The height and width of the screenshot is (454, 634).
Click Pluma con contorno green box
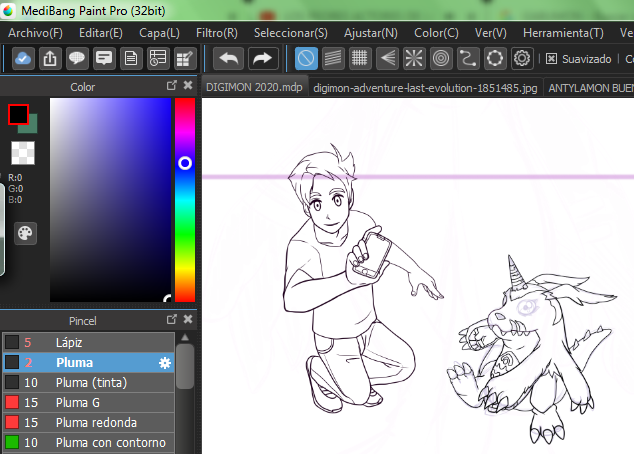click(x=12, y=442)
